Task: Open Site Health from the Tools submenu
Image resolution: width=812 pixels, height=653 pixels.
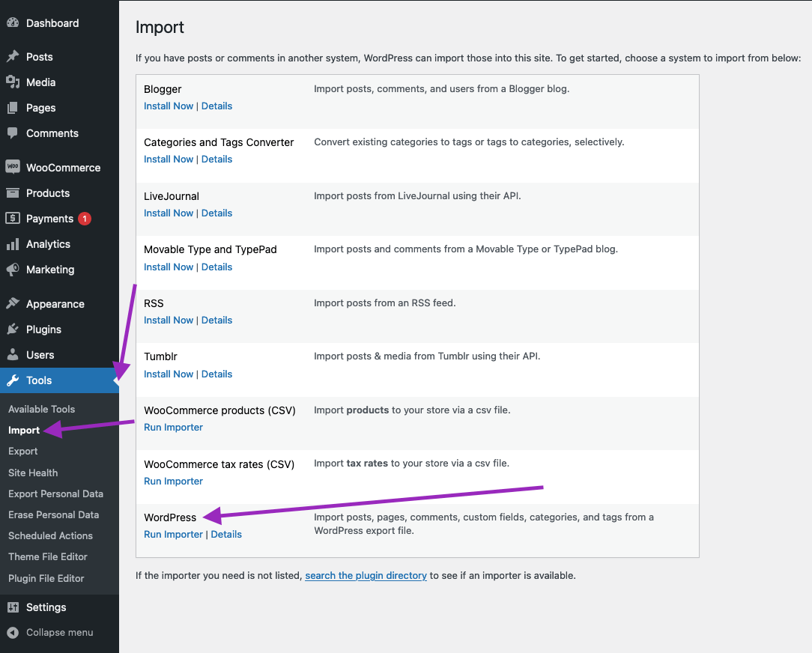Action: point(32,473)
